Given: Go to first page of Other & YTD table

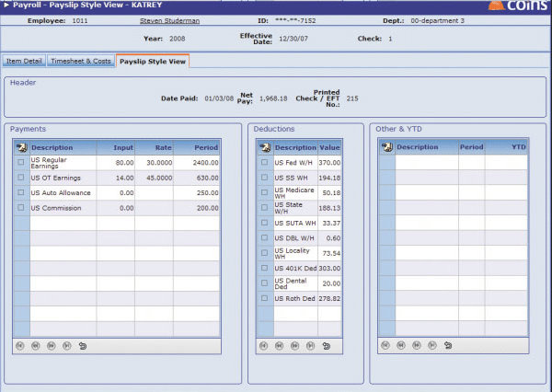Looking at the screenshot, I should pyautogui.click(x=385, y=345).
